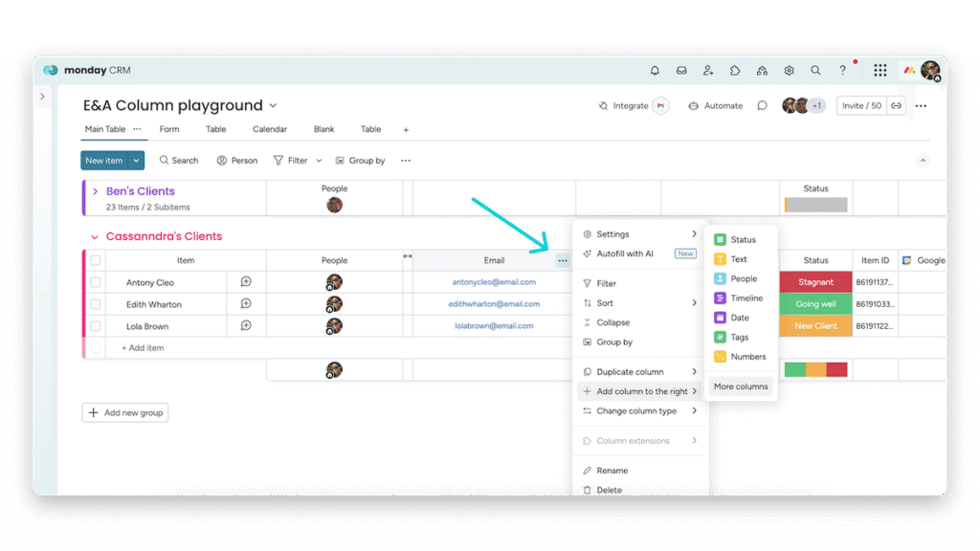Image resolution: width=980 pixels, height=551 pixels.
Task: Click the green Going well status cell
Action: [815, 304]
